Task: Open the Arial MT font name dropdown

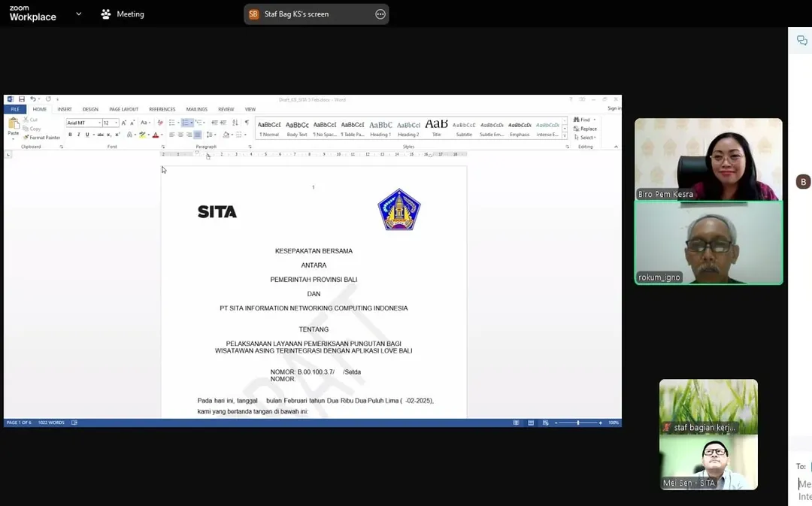Action: click(x=99, y=123)
